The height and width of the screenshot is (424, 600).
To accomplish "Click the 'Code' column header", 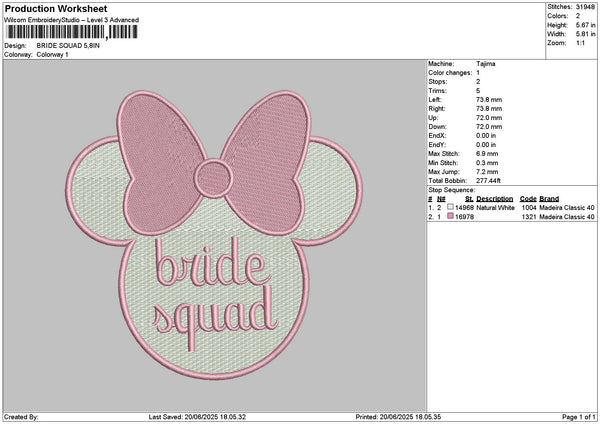I will 528,199.
